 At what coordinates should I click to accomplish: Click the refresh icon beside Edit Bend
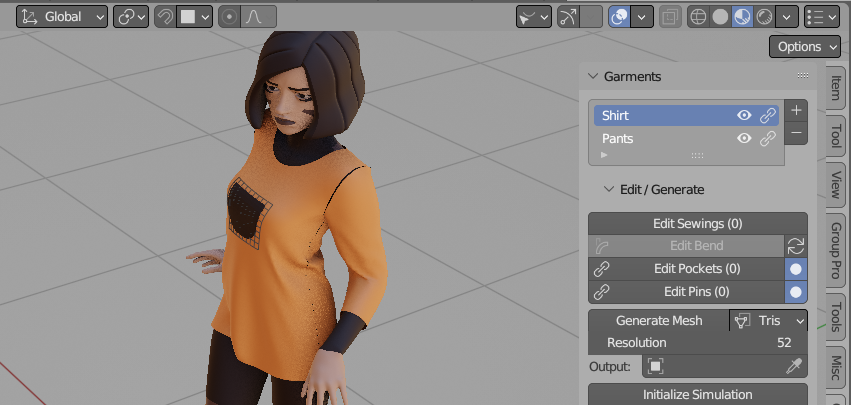(x=796, y=246)
